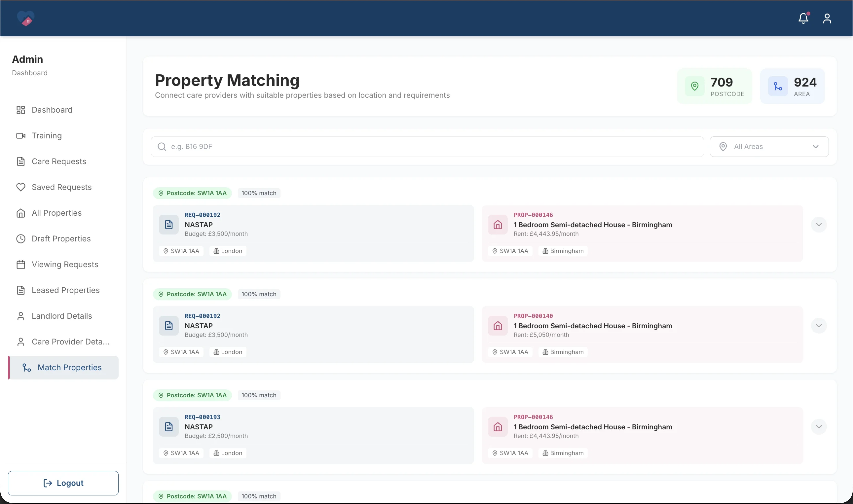
Task: Select Match Properties in sidebar
Action: click(x=63, y=368)
